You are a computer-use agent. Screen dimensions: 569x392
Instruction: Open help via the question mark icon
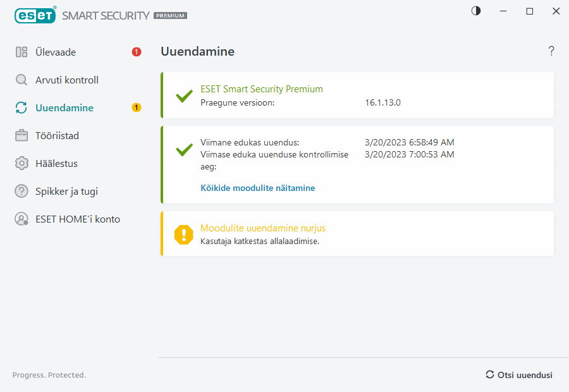tap(551, 51)
